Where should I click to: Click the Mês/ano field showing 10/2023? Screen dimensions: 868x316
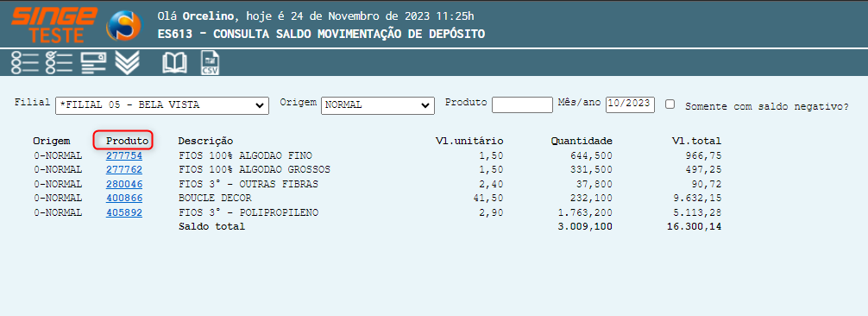click(630, 104)
